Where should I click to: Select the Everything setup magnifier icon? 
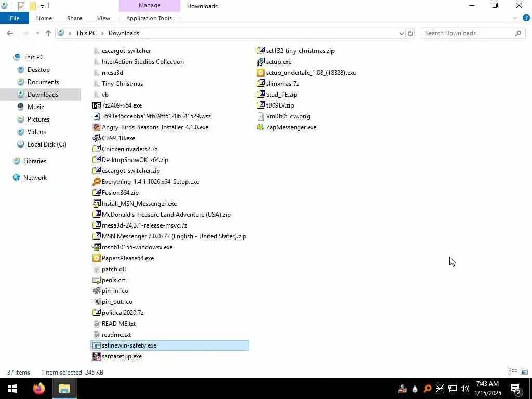pos(96,182)
